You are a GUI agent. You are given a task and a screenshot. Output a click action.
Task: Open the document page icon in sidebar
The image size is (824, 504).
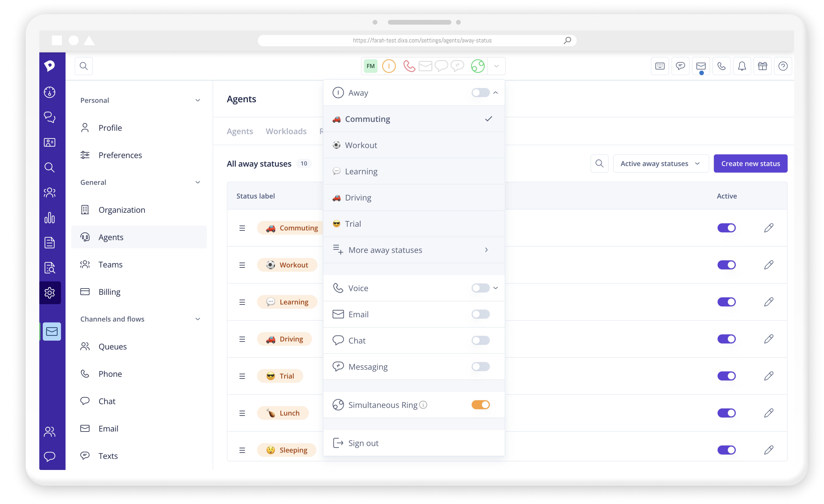pyautogui.click(x=50, y=243)
